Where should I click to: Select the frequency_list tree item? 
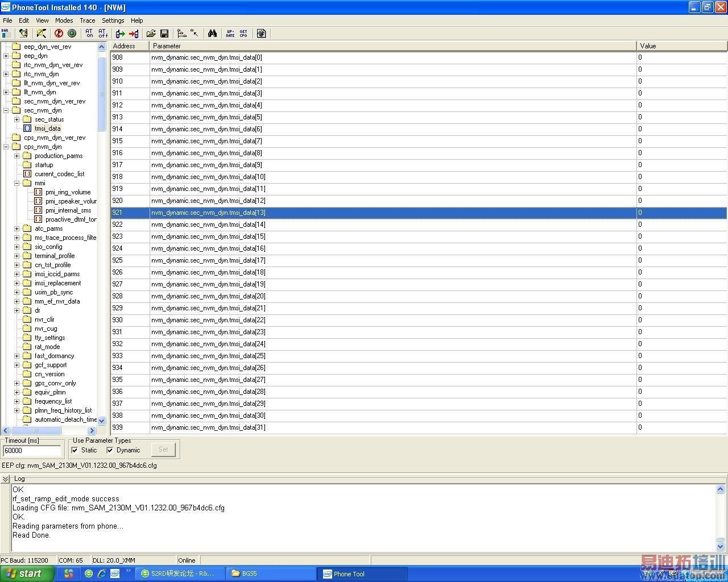pyautogui.click(x=53, y=401)
